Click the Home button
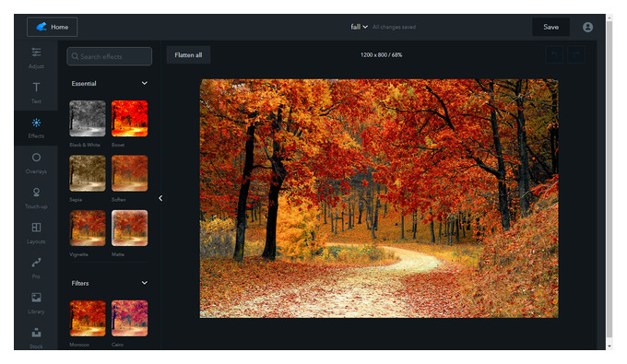This screenshot has height=364, width=627. pyautogui.click(x=52, y=27)
